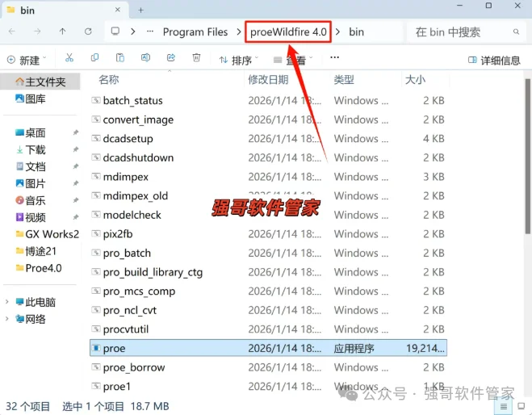Switch to large thumbnails view icon
The height and width of the screenshot is (415, 532).
click(522, 406)
